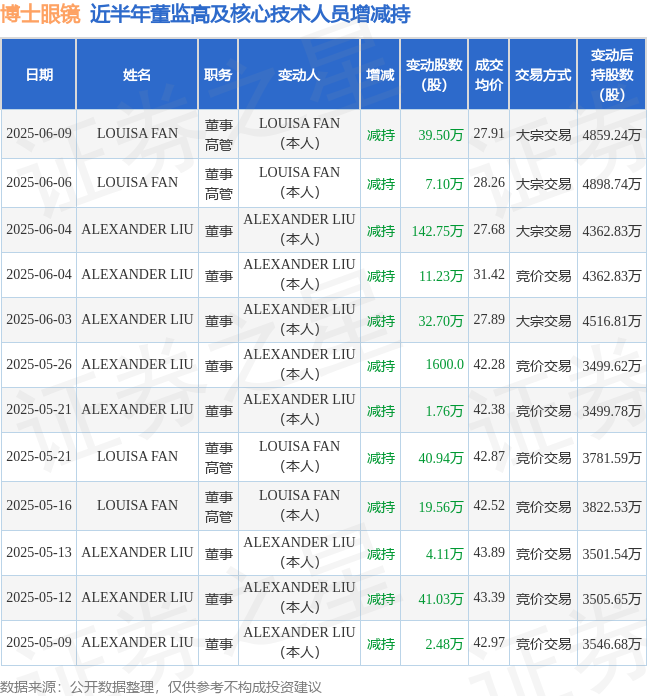Image resolution: width=647 pixels, height=696 pixels.
Task: Click the share change value 32.70万
Action: coord(441,321)
